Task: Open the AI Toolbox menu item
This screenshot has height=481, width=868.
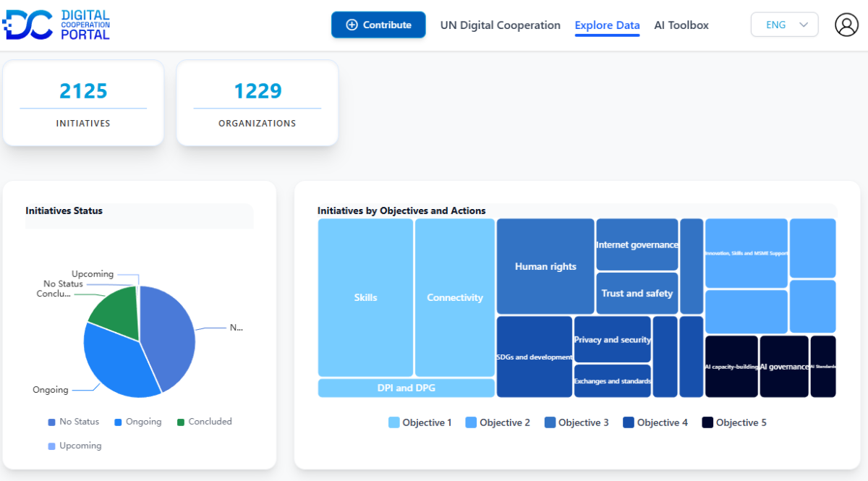Action: point(681,25)
